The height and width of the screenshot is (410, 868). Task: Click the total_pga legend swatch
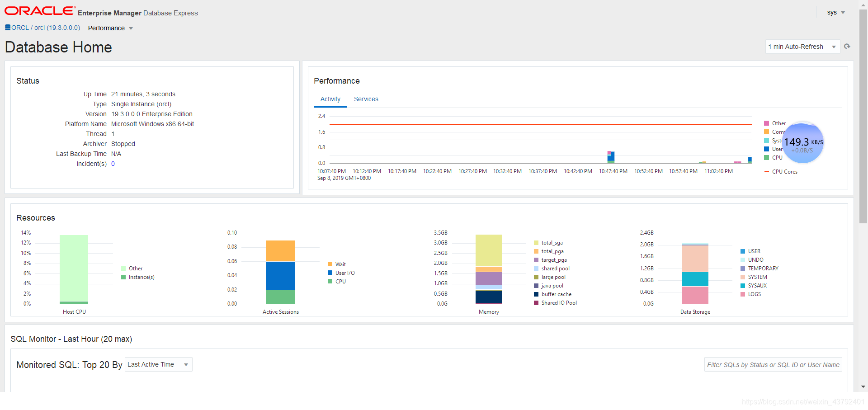(536, 251)
